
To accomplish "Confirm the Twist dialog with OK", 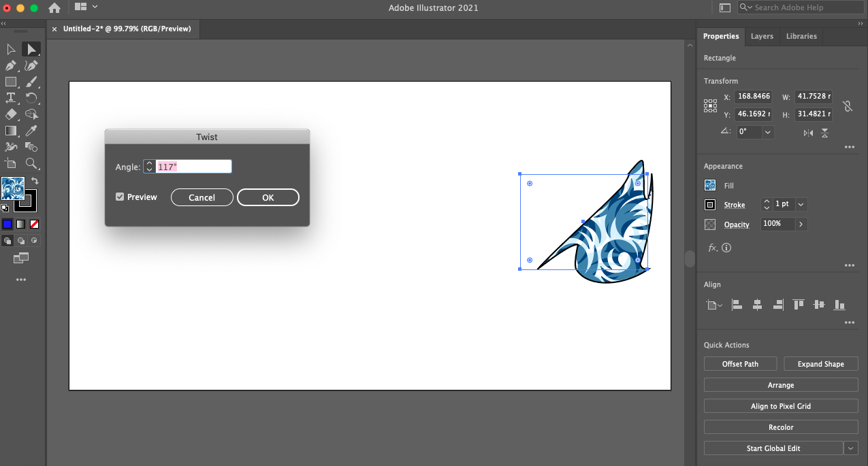I will (268, 197).
